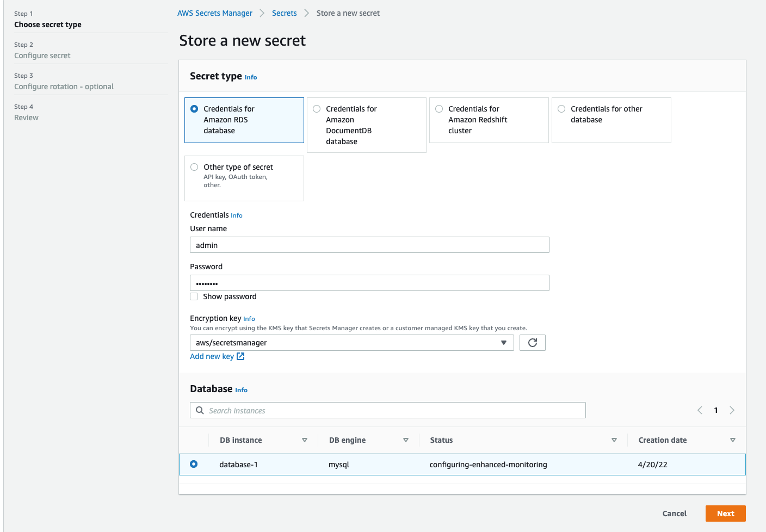Viewport: 766px width, 532px height.
Task: Sort by Status column arrow
Action: coord(614,440)
